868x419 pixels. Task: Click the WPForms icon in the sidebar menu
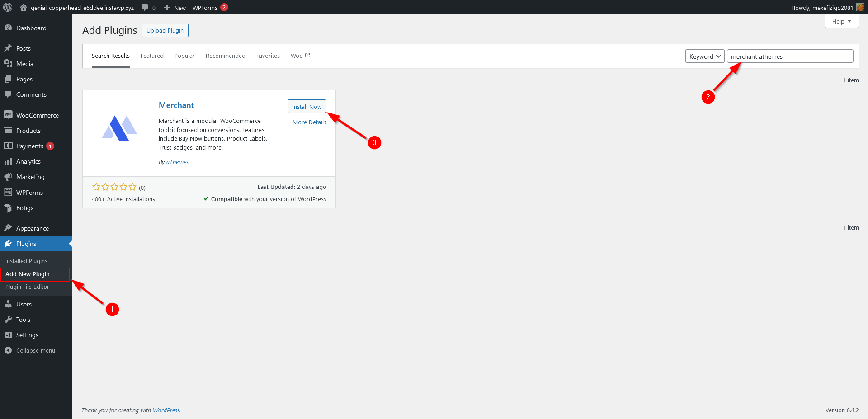click(x=8, y=192)
